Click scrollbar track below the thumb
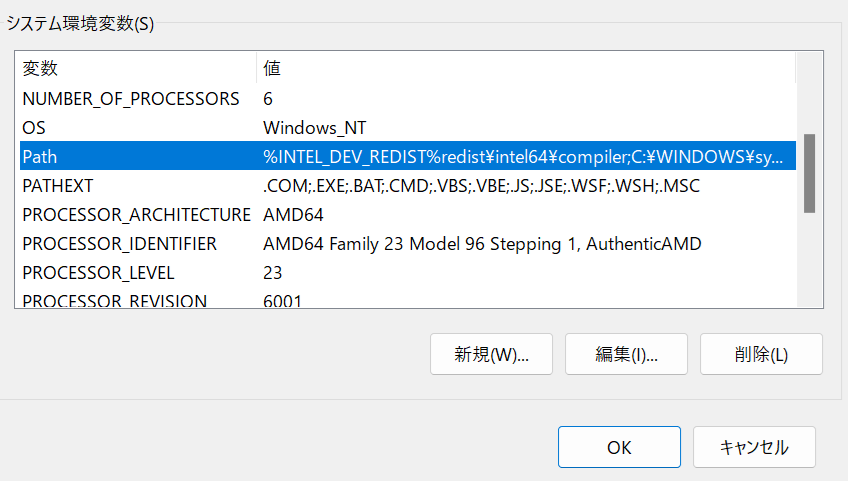Image resolution: width=848 pixels, height=481 pixels. tap(809, 260)
